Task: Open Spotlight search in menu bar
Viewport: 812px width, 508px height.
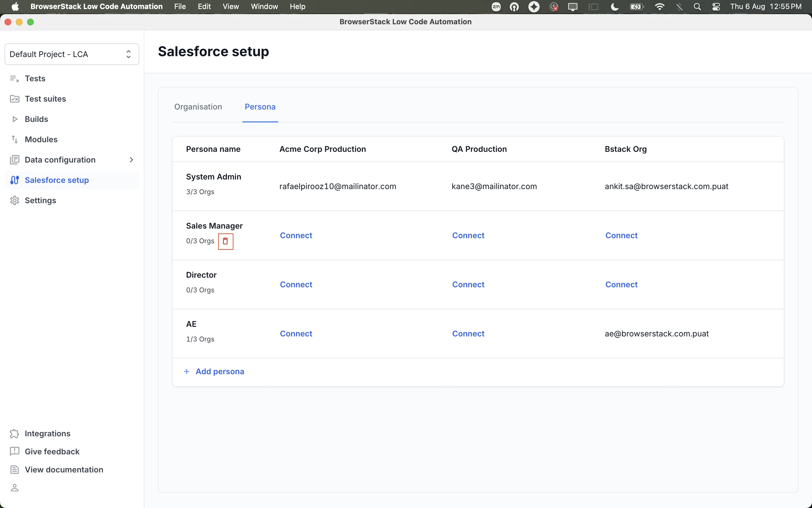Action: tap(697, 7)
